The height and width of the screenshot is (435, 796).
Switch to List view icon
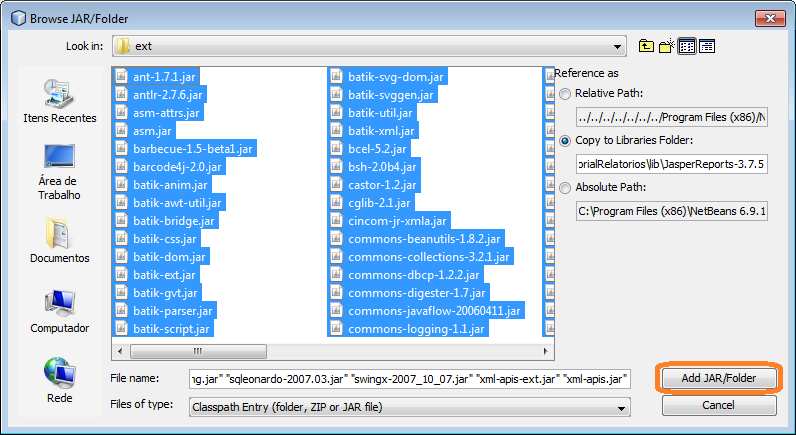click(x=687, y=46)
